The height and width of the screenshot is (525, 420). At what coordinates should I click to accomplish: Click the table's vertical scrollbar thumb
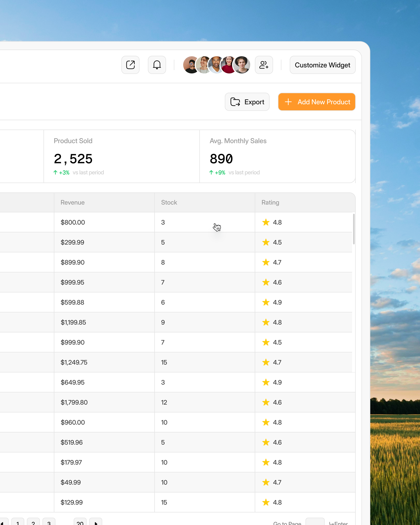(354, 229)
